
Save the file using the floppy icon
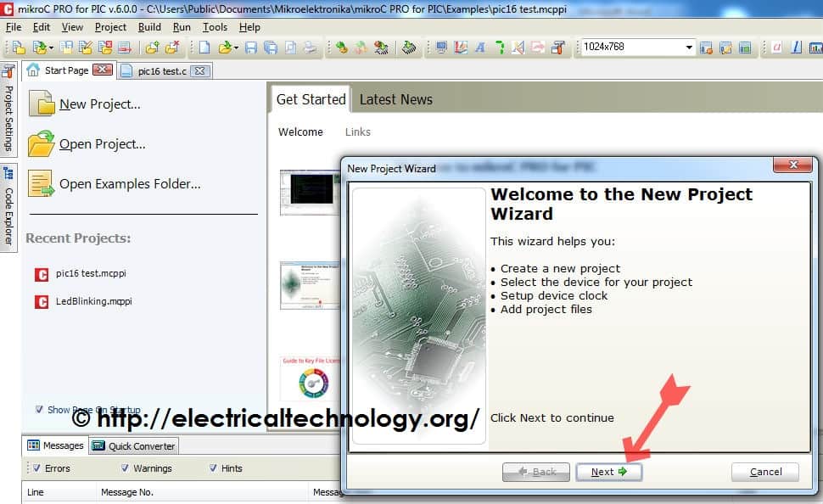click(251, 48)
